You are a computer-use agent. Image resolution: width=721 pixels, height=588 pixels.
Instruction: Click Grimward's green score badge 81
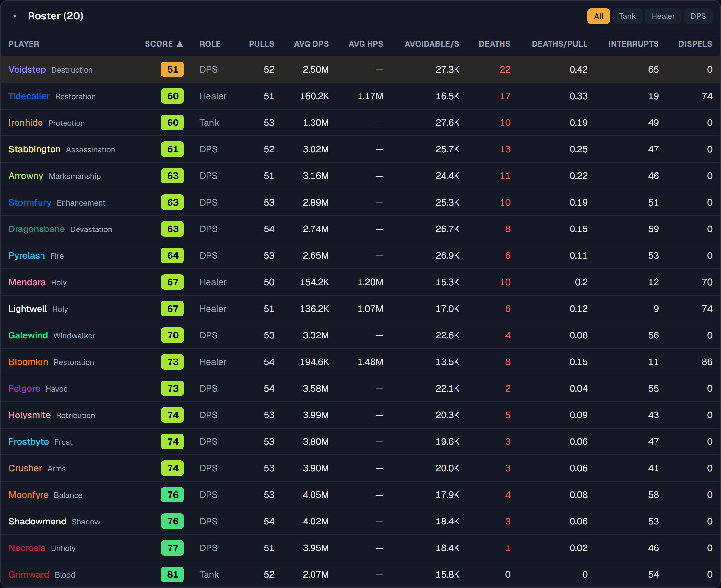click(172, 575)
